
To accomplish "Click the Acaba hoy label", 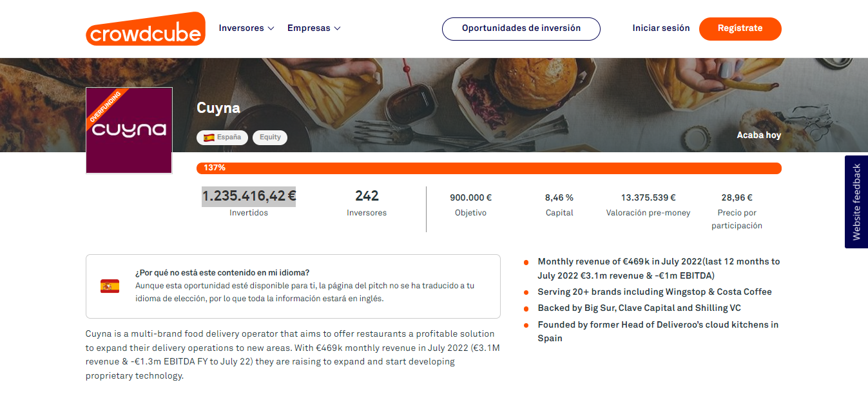I will pos(758,135).
